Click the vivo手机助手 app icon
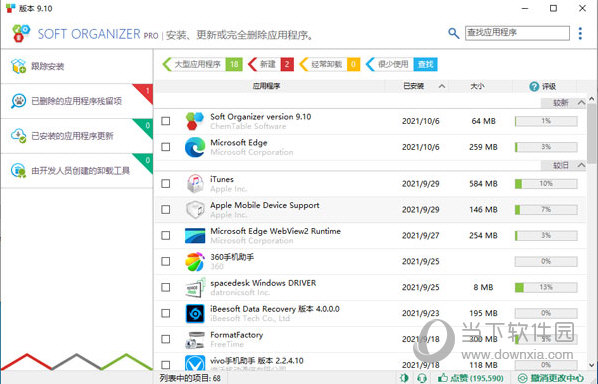 click(x=195, y=363)
